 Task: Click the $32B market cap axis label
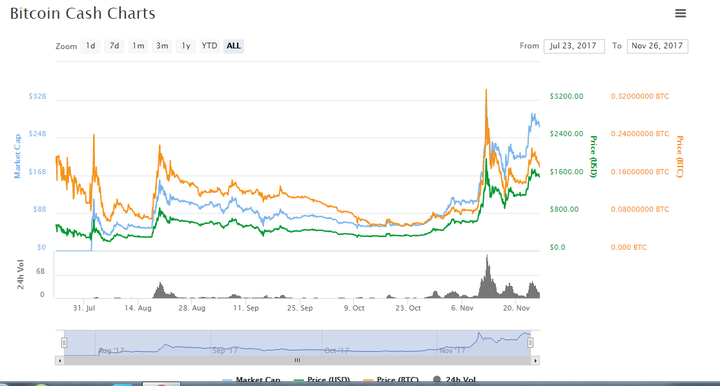coord(37,96)
